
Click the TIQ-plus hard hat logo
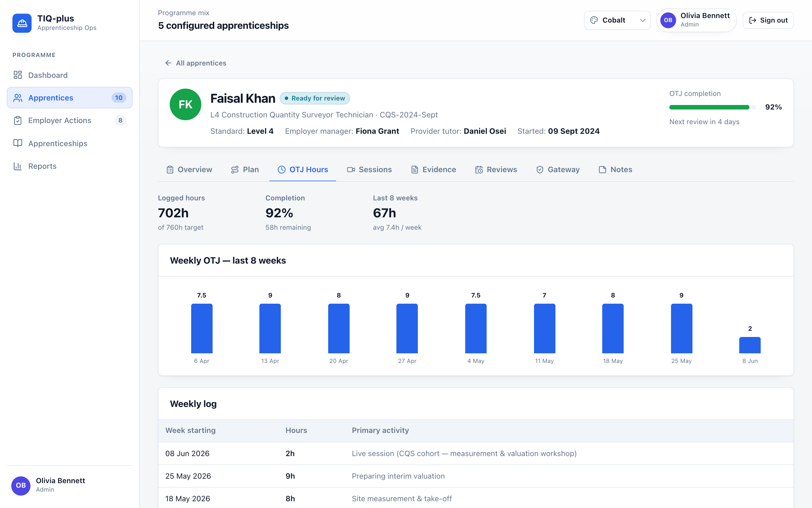click(22, 23)
